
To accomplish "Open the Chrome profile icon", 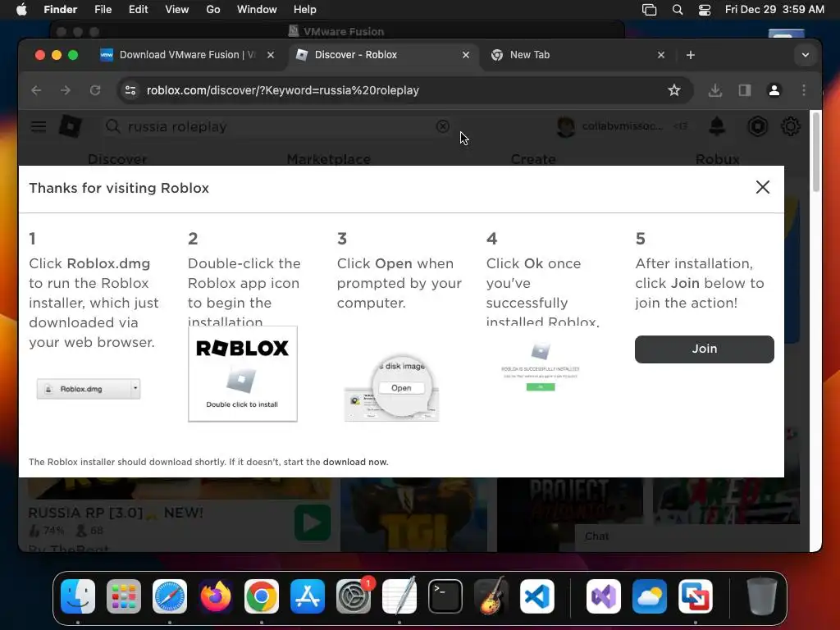I will (x=774, y=90).
